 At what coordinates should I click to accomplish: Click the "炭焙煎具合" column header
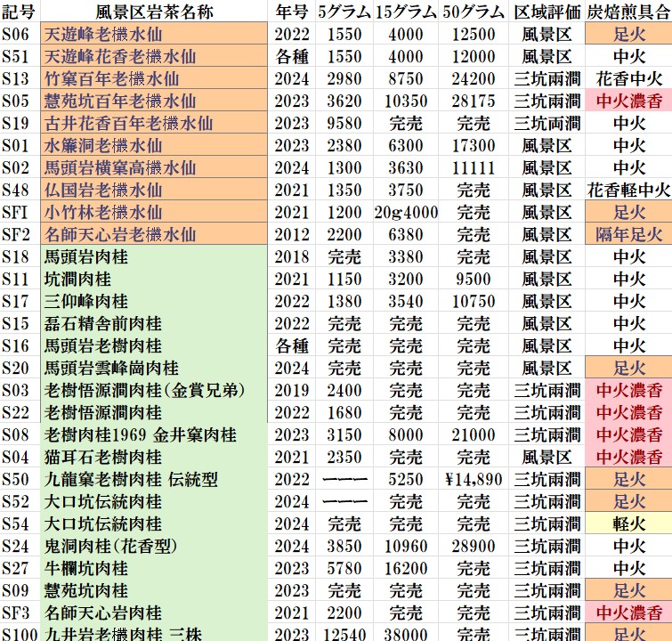click(x=628, y=12)
